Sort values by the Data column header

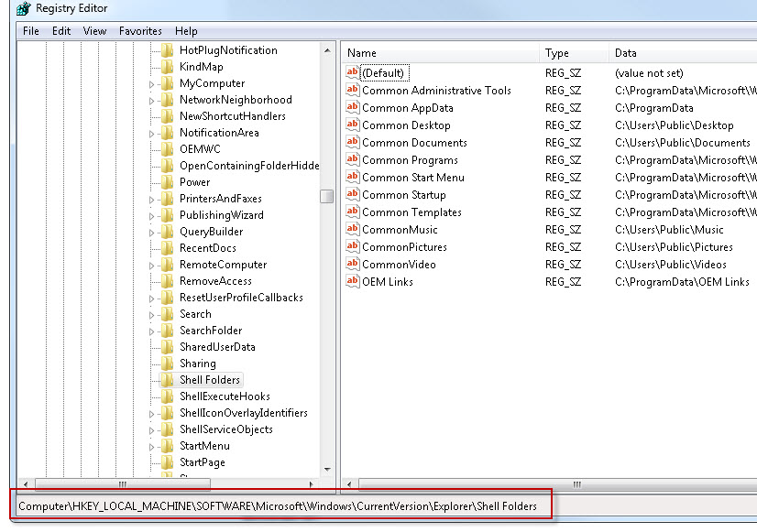[x=683, y=53]
